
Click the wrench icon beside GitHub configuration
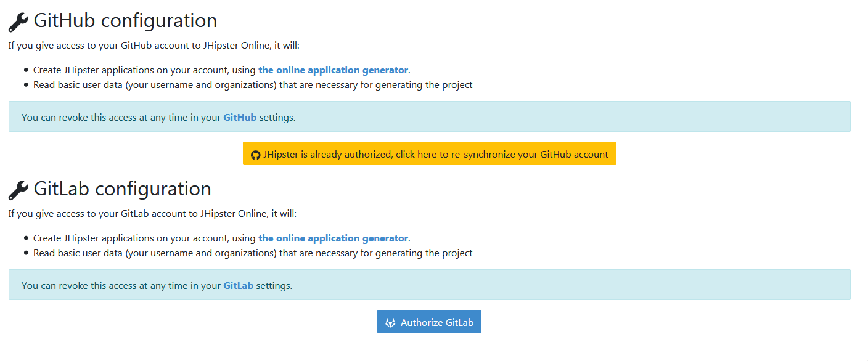[x=18, y=22]
